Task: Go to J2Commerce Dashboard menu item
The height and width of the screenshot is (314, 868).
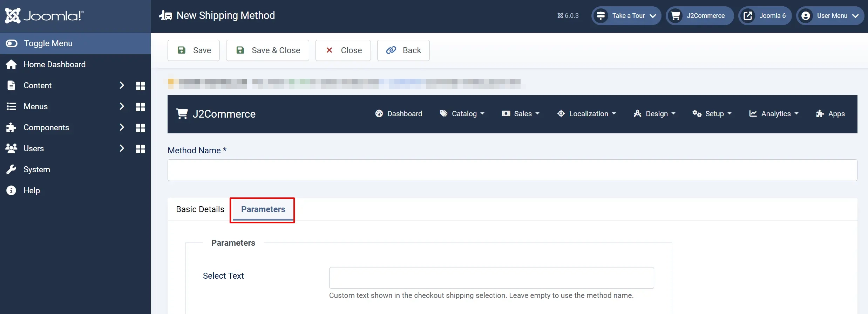Action: tap(399, 114)
